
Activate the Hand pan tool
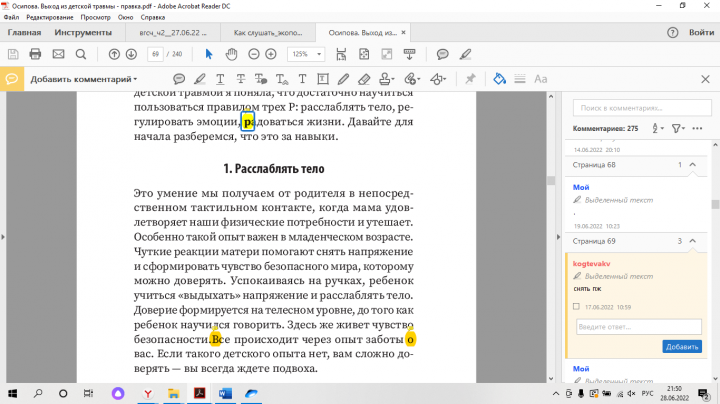pos(231,54)
